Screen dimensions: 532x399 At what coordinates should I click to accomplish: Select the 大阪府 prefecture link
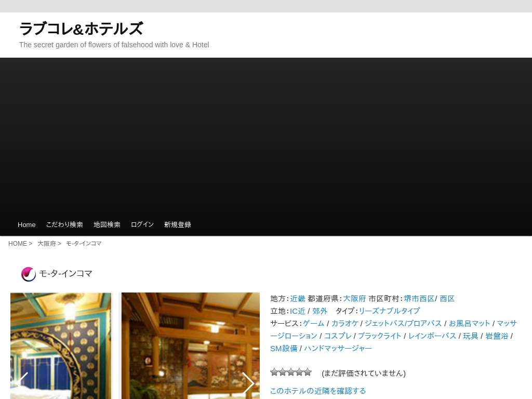(x=354, y=299)
